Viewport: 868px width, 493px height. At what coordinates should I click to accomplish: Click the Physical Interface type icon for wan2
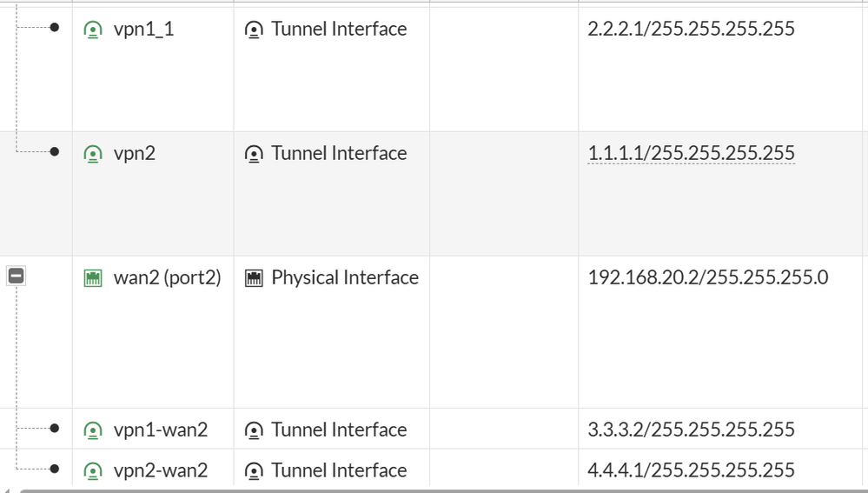tap(254, 278)
